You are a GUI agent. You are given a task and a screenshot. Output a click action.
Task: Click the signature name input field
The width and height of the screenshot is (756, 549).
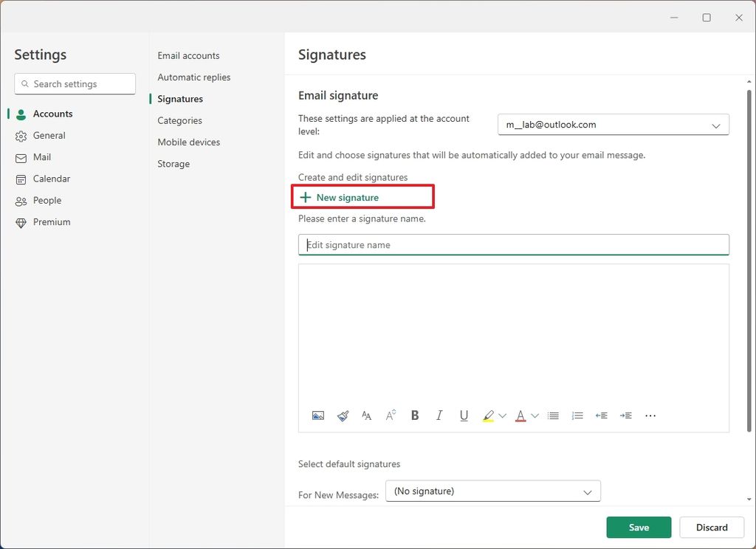(x=513, y=244)
